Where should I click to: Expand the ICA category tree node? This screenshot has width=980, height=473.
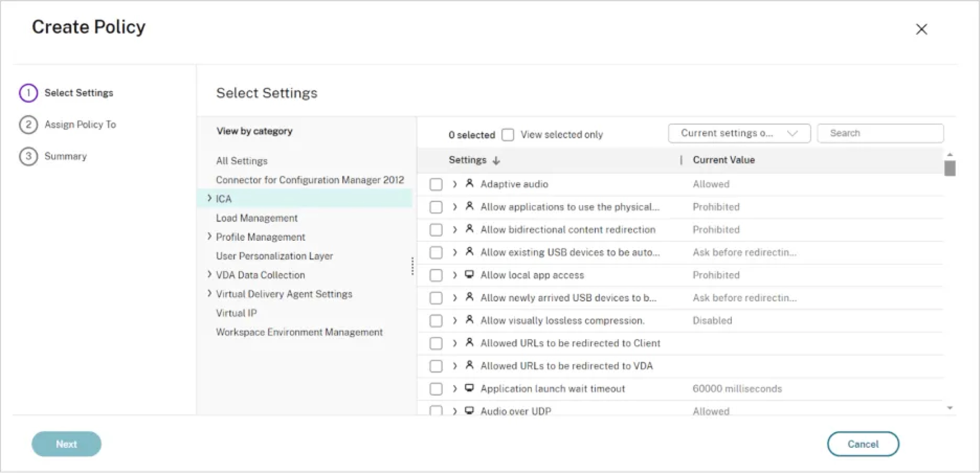coord(209,198)
